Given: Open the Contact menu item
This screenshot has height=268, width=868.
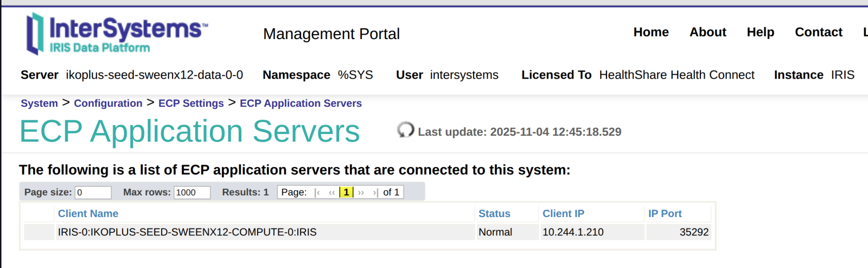Looking at the screenshot, I should coord(818,33).
